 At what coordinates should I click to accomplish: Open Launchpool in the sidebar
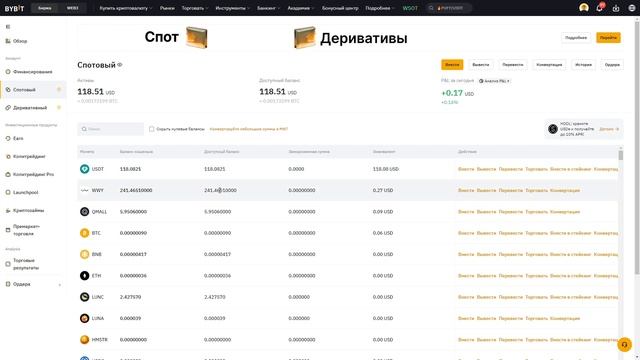tap(22, 192)
